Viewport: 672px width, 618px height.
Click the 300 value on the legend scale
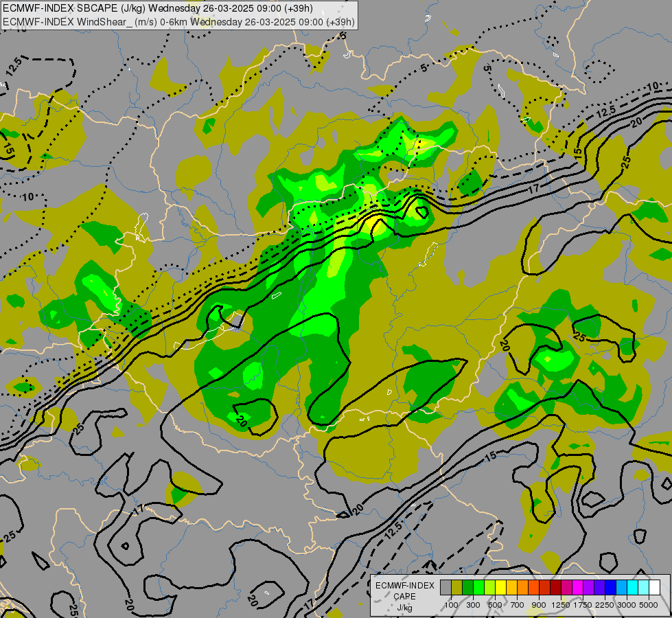coord(473,605)
